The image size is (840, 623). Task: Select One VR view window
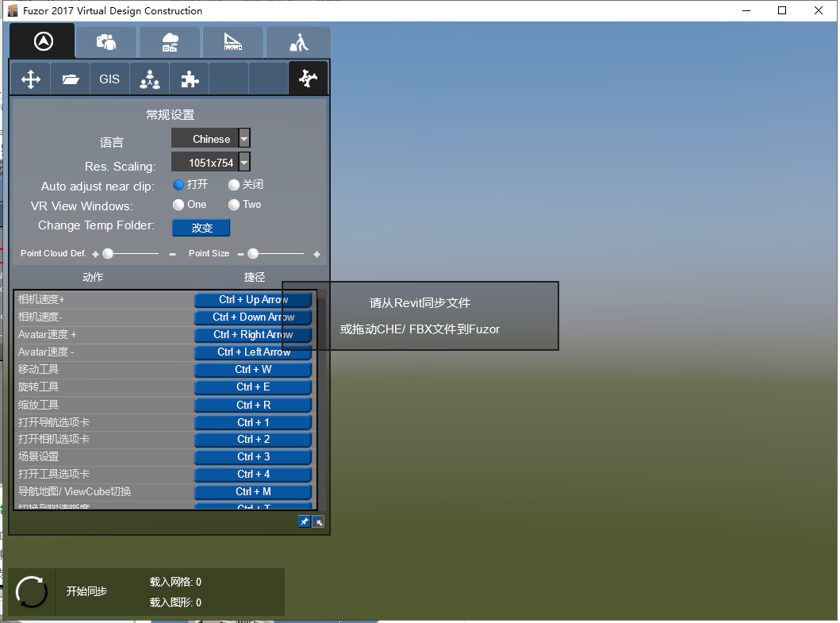179,205
